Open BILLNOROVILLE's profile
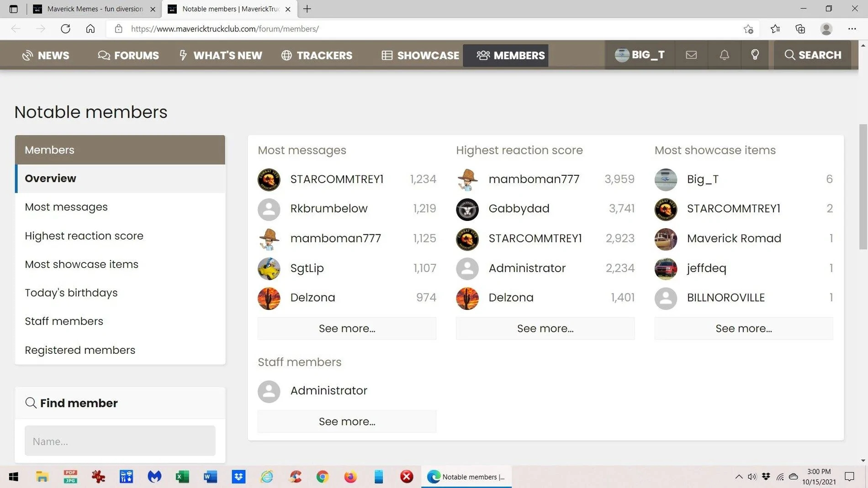 click(x=726, y=298)
